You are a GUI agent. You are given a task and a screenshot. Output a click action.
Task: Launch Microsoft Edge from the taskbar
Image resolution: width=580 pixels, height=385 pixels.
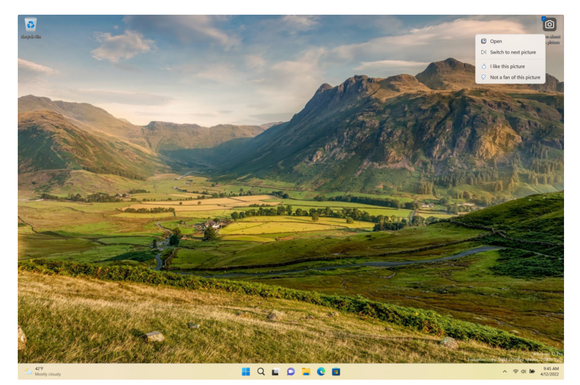[x=321, y=372]
